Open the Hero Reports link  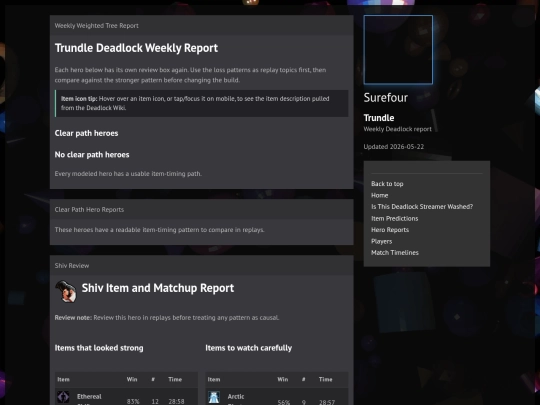coord(390,230)
